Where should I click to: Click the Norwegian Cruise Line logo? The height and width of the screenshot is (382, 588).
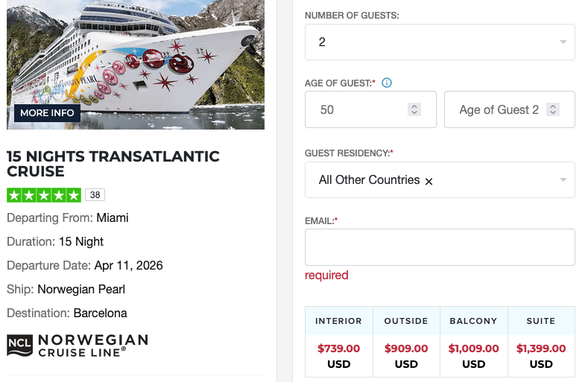click(78, 345)
